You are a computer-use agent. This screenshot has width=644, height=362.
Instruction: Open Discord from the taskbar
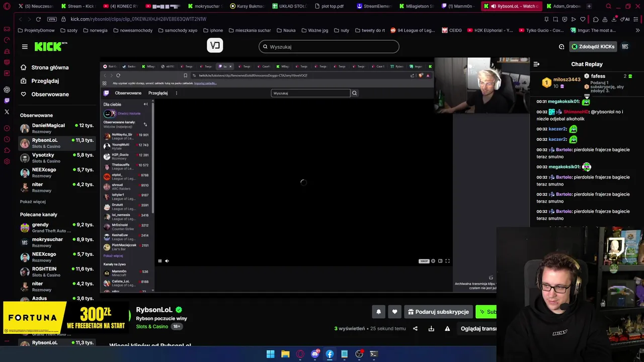[x=315, y=354]
